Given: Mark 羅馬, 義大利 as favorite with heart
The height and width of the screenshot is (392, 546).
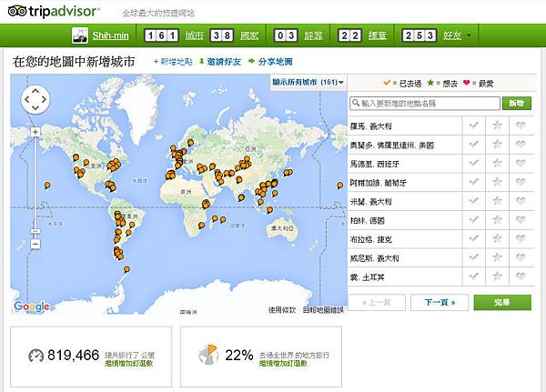Looking at the screenshot, I should point(521,126).
